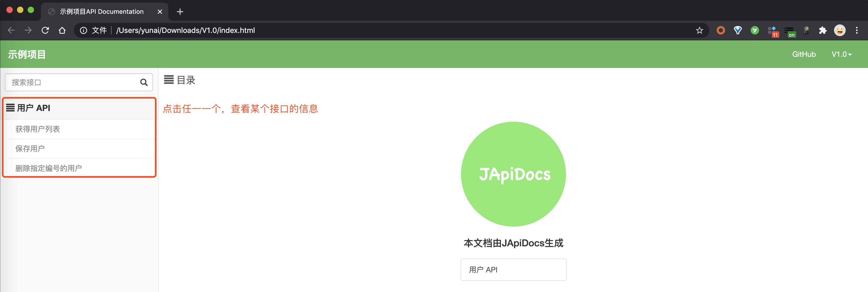Click the search magnifier icon

click(144, 83)
